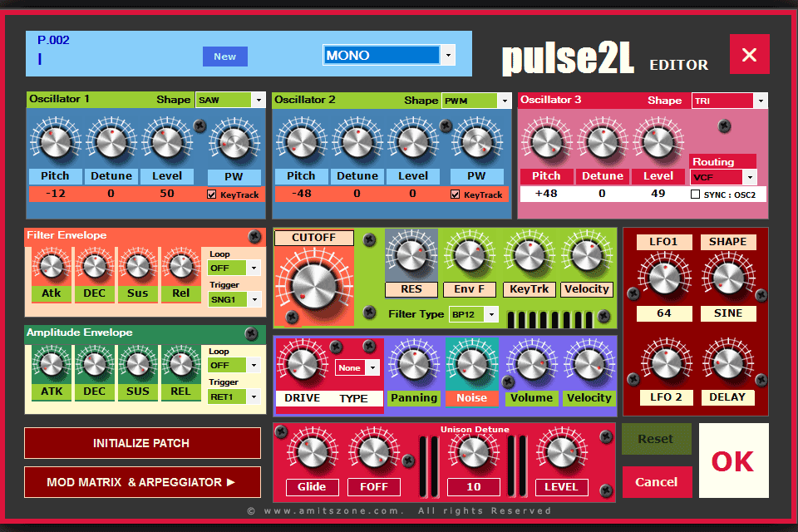Enable SYNC : OSC2 on Oscillator 3

(696, 193)
